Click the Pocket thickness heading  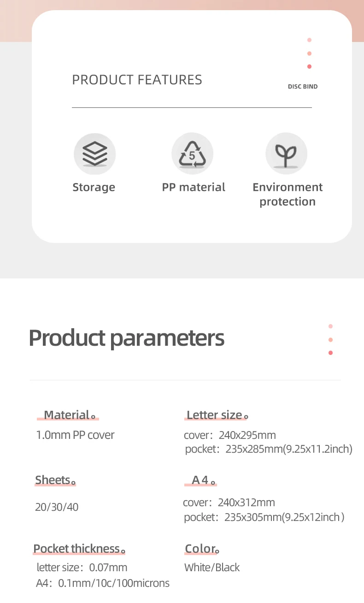click(77, 549)
